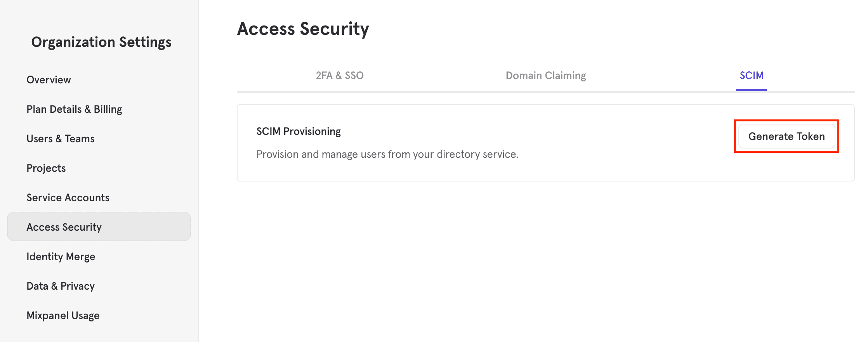868x342 pixels.
Task: Click the Access Security page title
Action: pyautogui.click(x=303, y=29)
